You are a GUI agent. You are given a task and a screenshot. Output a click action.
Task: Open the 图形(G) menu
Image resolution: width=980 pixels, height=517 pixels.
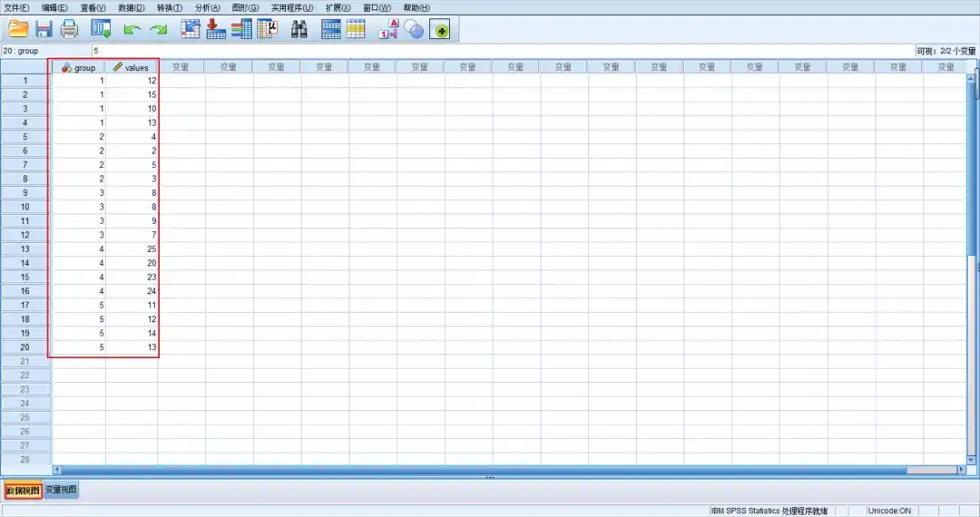pyautogui.click(x=245, y=7)
